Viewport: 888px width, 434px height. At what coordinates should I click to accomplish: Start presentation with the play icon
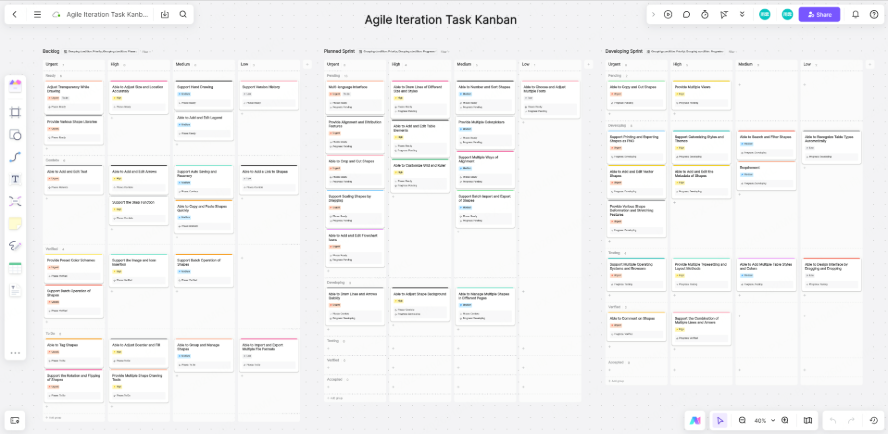pos(668,15)
